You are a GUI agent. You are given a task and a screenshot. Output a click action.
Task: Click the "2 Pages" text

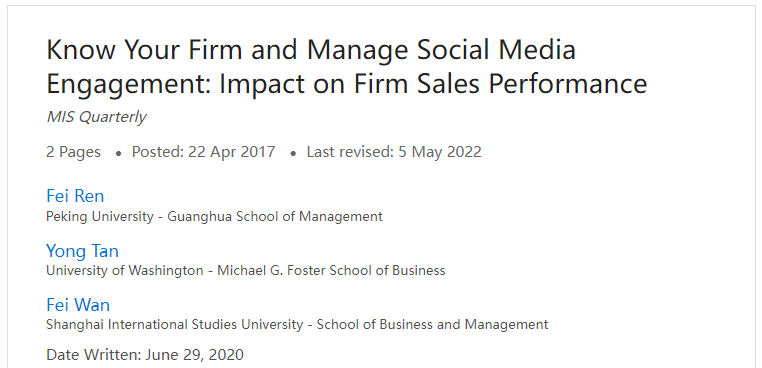click(73, 152)
